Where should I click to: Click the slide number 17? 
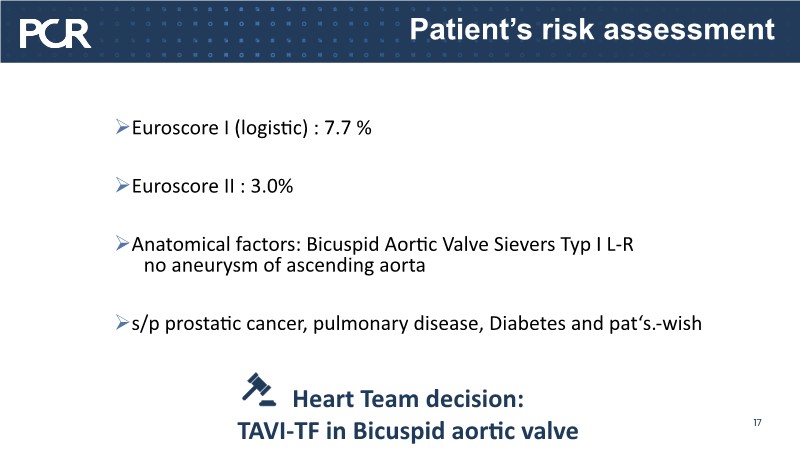tap(757, 424)
